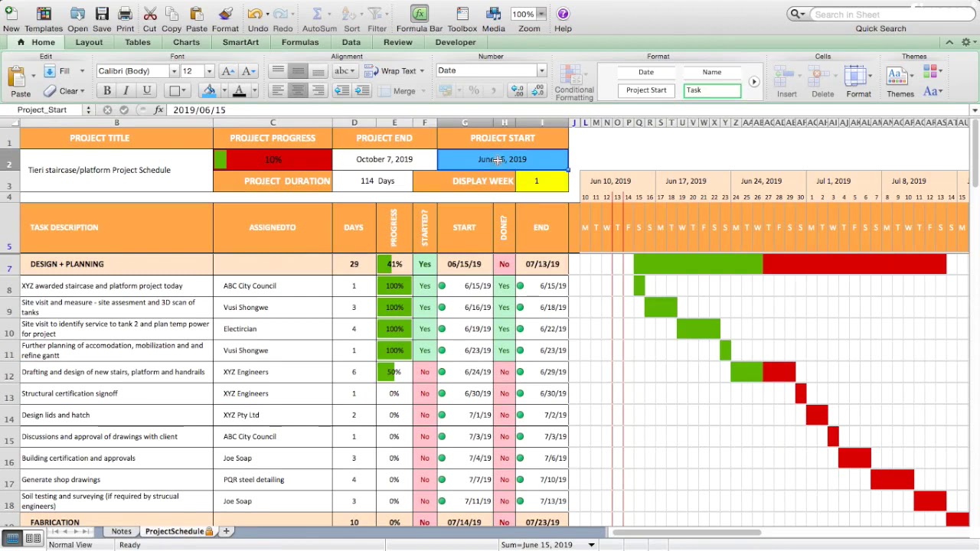Image resolution: width=980 pixels, height=551 pixels.
Task: Expand the cell styles gallery arrow
Action: [x=753, y=82]
